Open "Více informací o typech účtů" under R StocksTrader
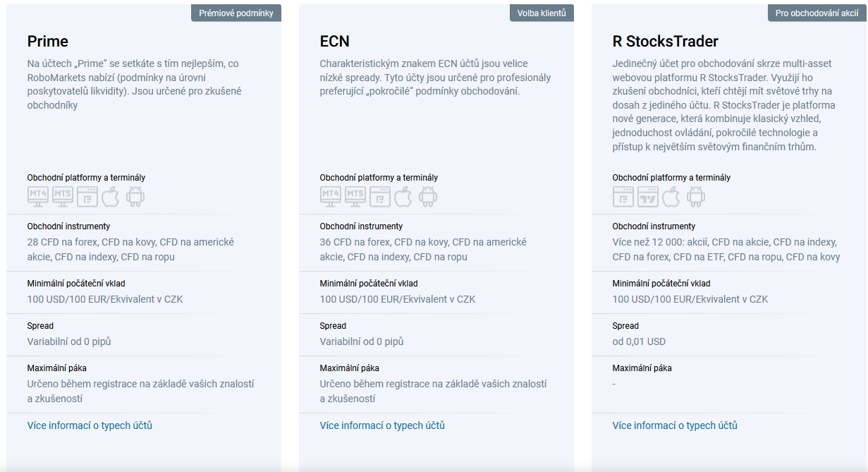Image resolution: width=868 pixels, height=472 pixels. coord(675,425)
